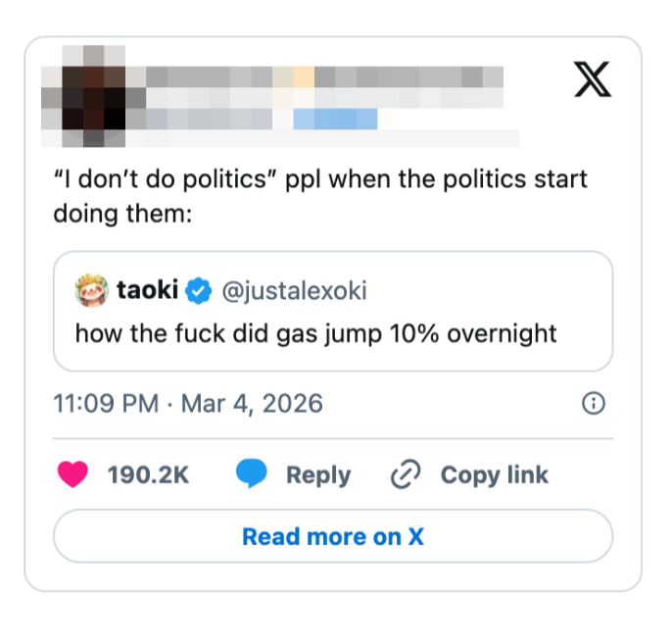Screen dimensions: 672x643
Task: Click the chain link copy icon
Action: [x=405, y=474]
